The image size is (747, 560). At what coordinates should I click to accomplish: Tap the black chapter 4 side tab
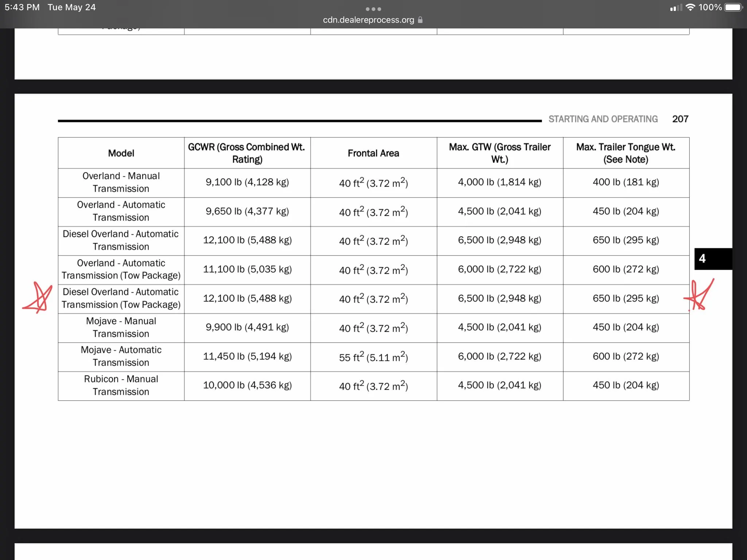click(713, 259)
